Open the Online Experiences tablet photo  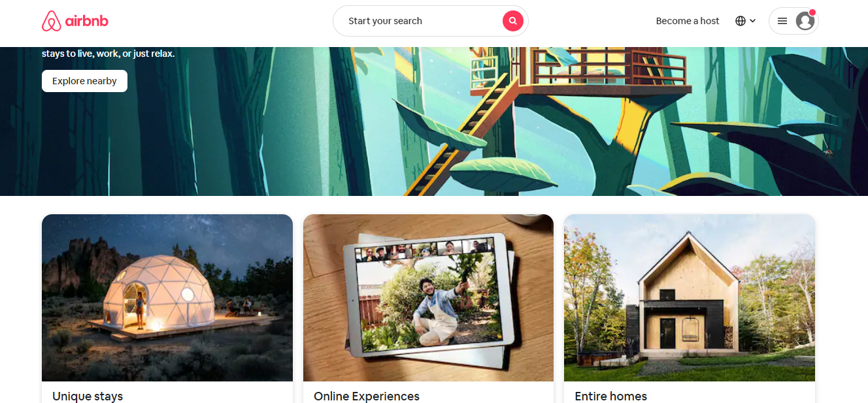tap(428, 298)
